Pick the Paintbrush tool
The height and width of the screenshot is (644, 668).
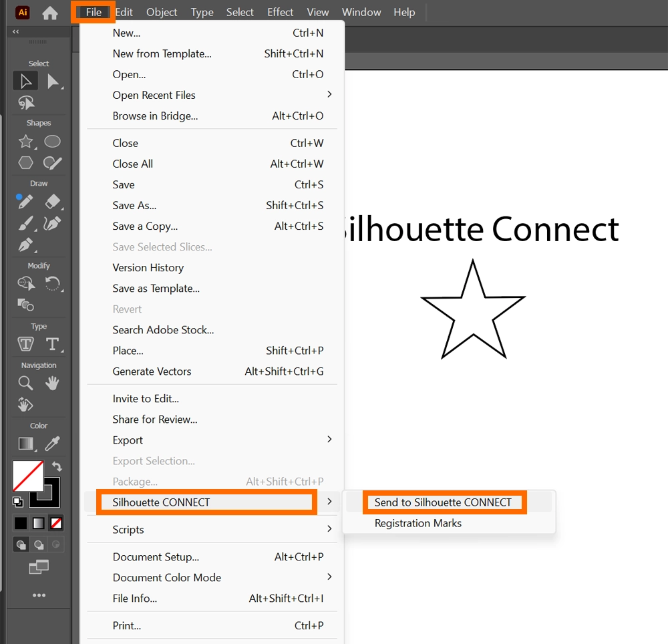coord(25,223)
